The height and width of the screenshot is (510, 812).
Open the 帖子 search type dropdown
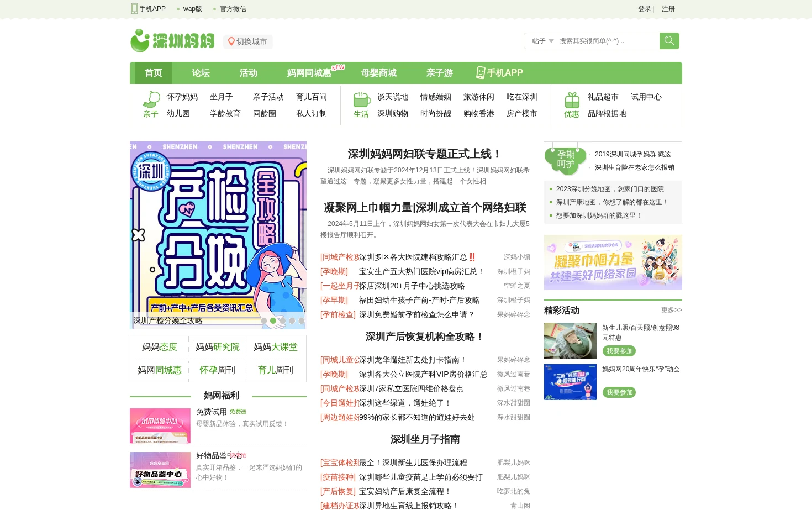click(x=542, y=41)
